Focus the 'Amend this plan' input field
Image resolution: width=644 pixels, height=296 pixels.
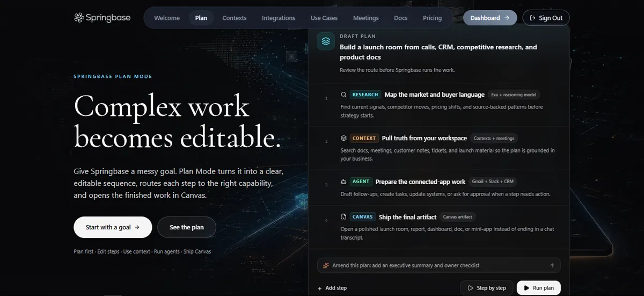[438, 265]
